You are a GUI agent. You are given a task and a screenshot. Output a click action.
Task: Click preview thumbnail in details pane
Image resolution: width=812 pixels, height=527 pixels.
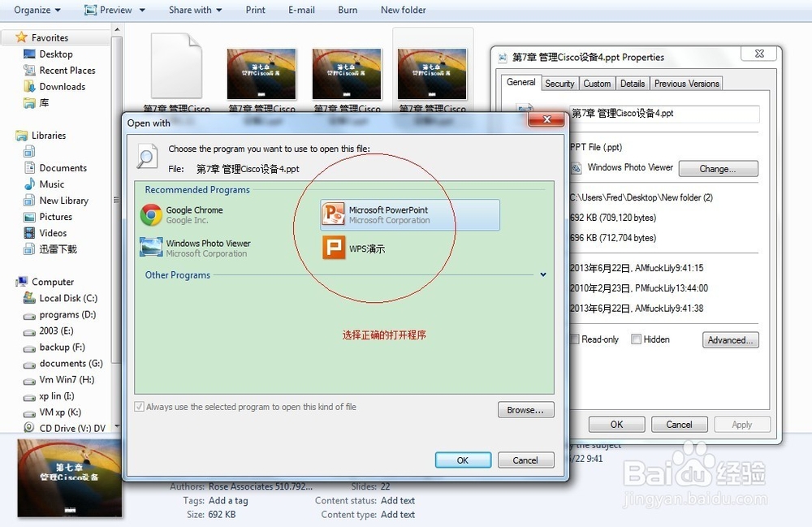click(x=69, y=477)
